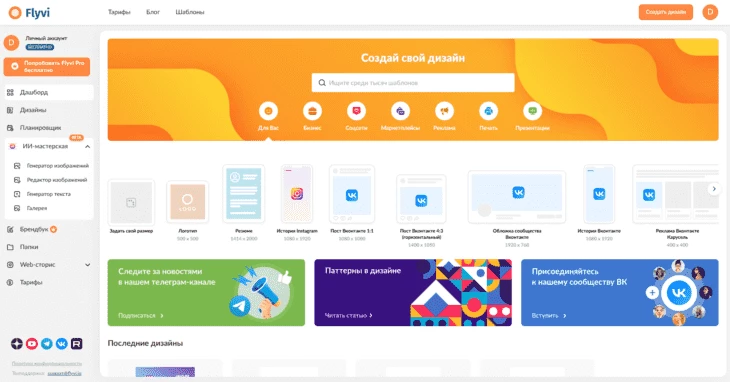Open the Rutube social icon
This screenshot has width=730, height=382.
[x=76, y=343]
